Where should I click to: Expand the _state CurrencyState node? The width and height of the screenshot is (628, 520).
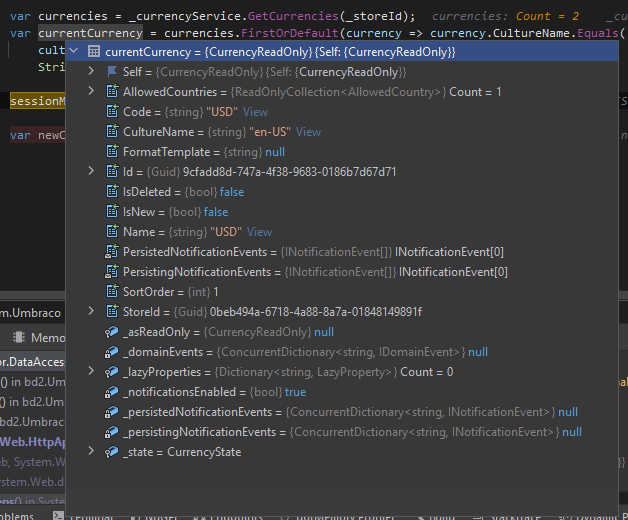91,451
